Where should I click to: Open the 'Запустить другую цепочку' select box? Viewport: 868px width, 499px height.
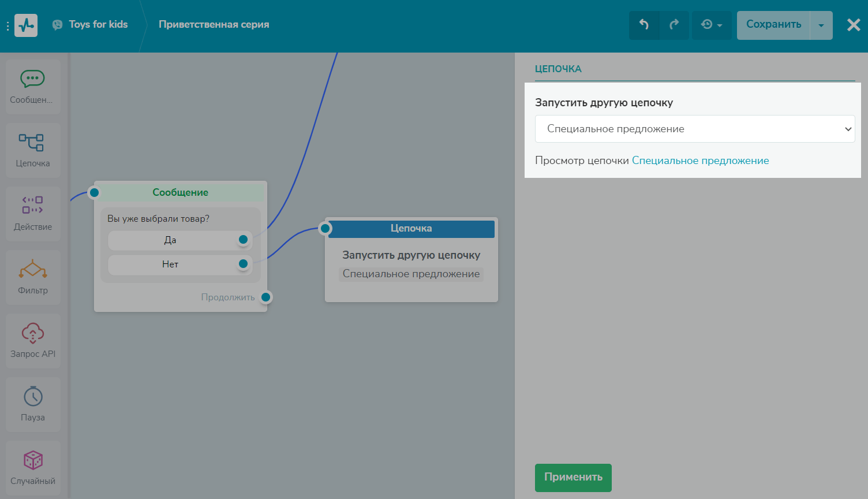click(x=694, y=129)
